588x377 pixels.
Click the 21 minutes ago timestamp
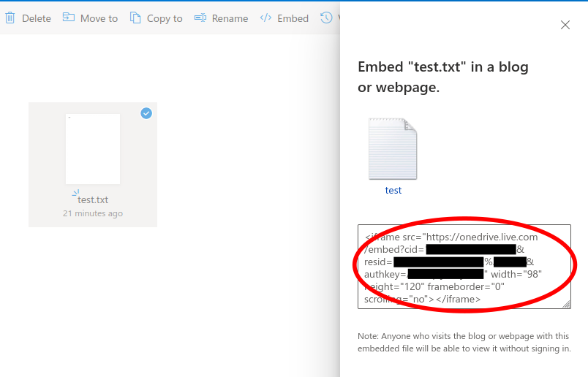(93, 213)
